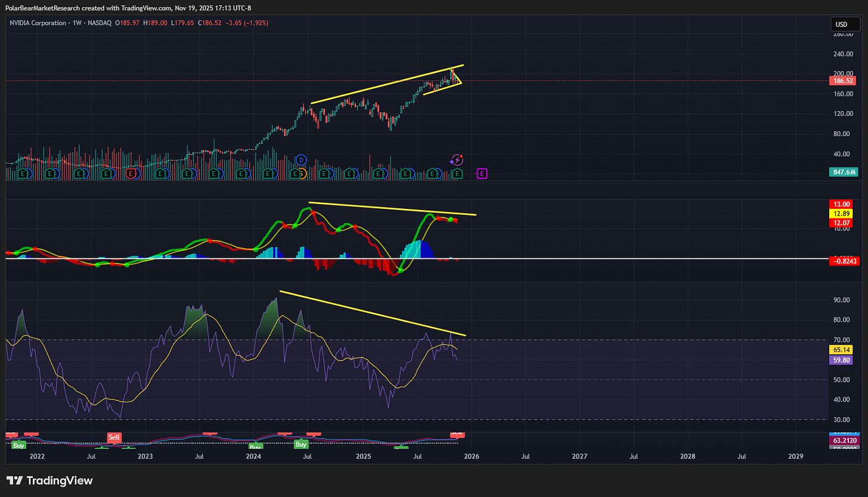The height and width of the screenshot is (497, 868).
Task: Click the -0.8243 histogram value label
Action: pos(843,261)
